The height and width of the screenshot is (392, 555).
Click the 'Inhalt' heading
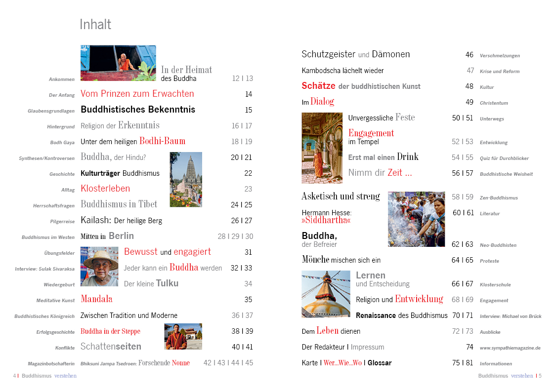[95, 24]
